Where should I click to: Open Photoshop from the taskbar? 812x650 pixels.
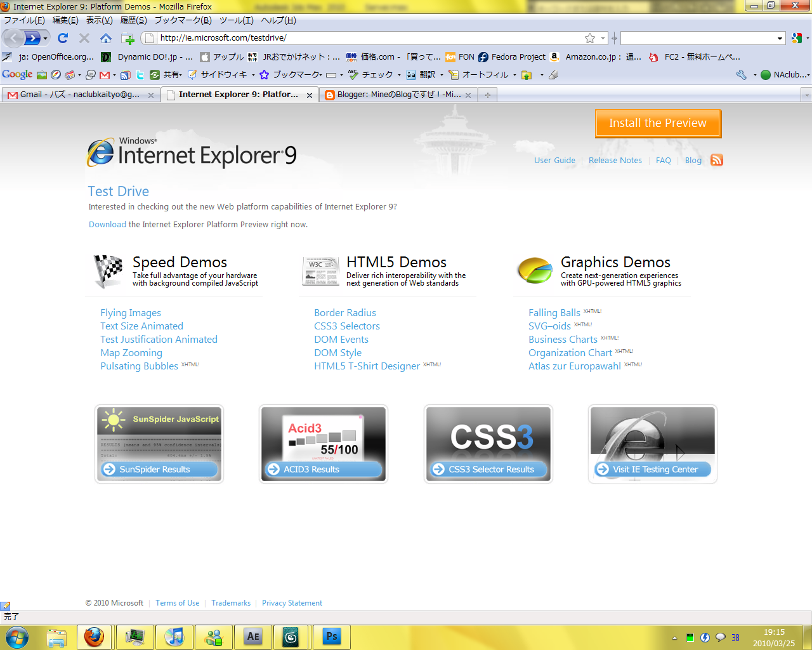point(332,637)
